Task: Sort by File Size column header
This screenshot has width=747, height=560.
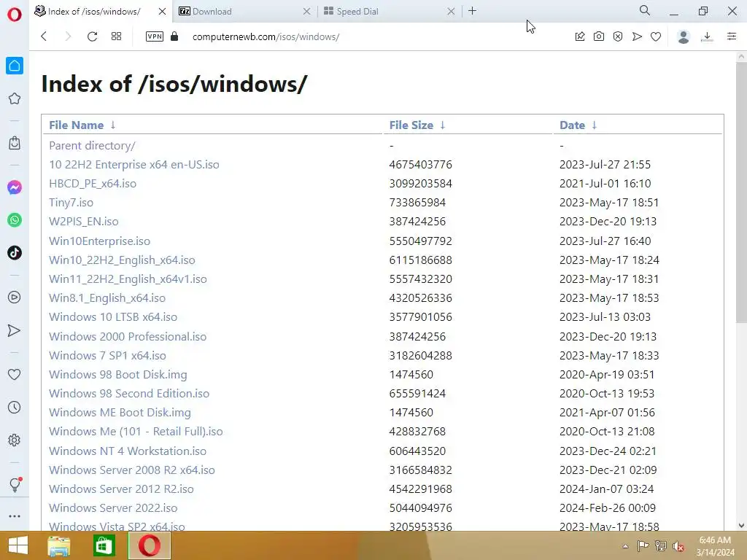Action: coord(411,125)
